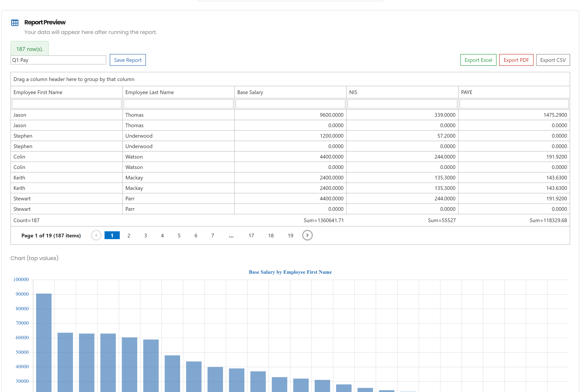Edit the report name field
Image resolution: width=588 pixels, height=392 pixels.
coord(58,60)
